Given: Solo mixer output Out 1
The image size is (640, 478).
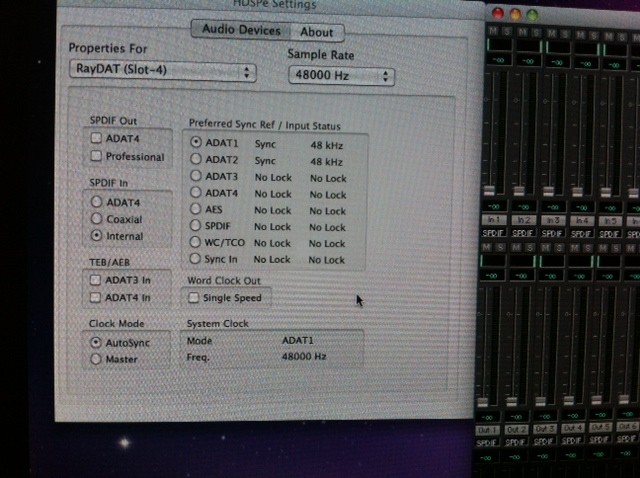Looking at the screenshot, I should coord(500,247).
